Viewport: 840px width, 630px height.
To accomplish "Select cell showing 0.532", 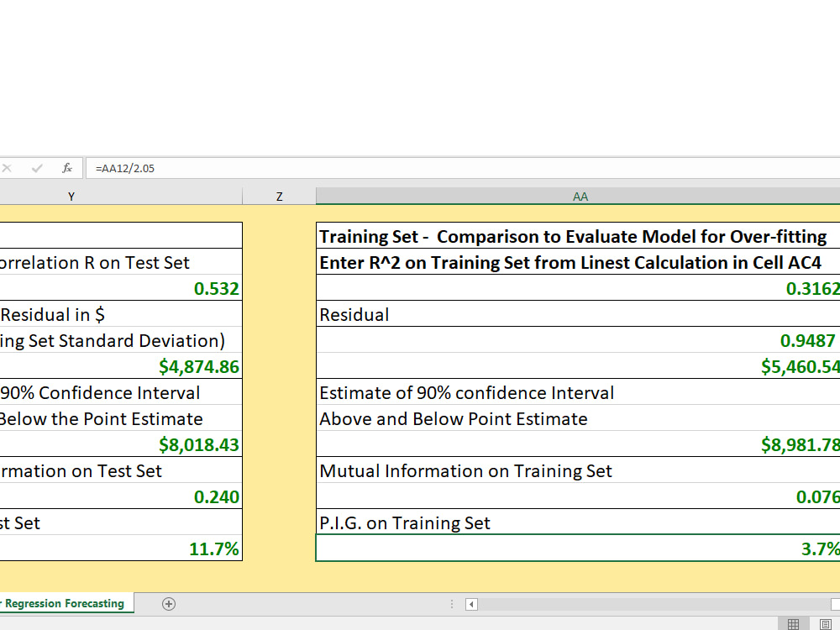I will tap(121, 288).
